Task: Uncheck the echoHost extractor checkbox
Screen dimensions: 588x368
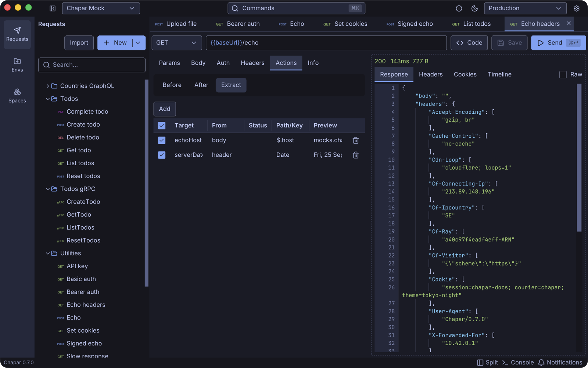Action: 162,140
